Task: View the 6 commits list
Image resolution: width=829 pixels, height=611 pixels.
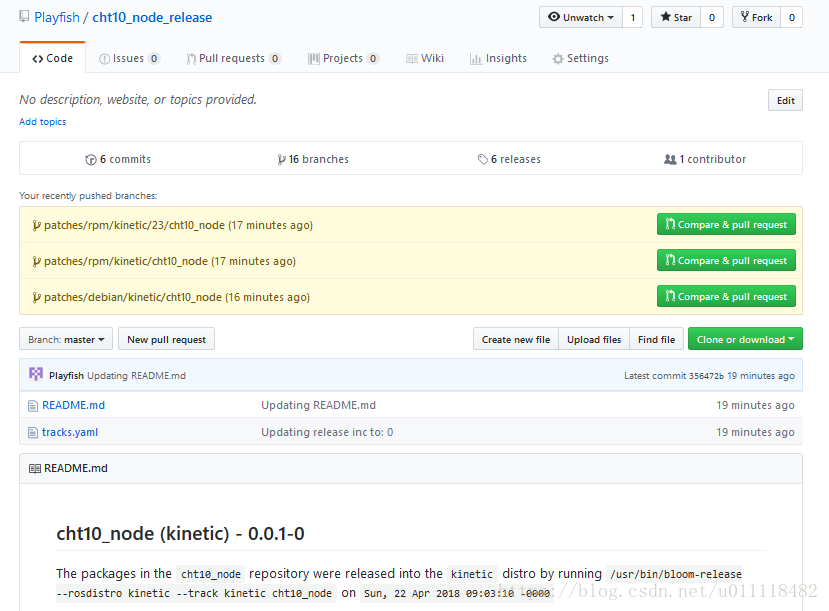Action: pyautogui.click(x=118, y=159)
